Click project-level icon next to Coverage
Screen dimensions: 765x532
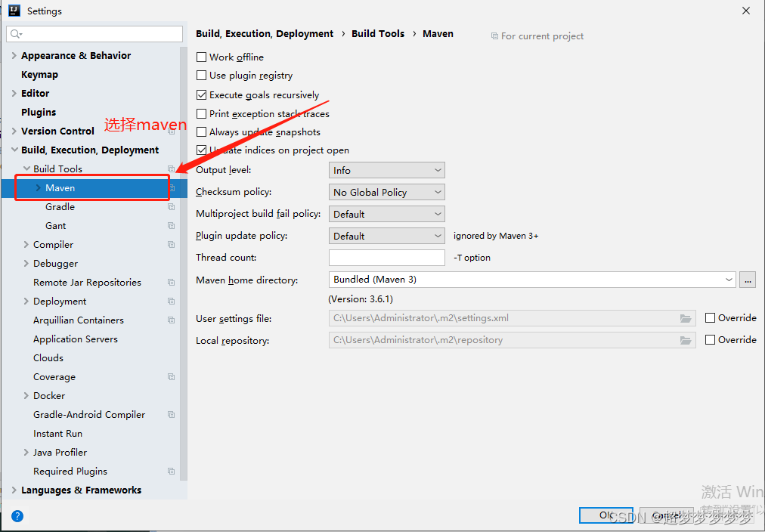(172, 376)
